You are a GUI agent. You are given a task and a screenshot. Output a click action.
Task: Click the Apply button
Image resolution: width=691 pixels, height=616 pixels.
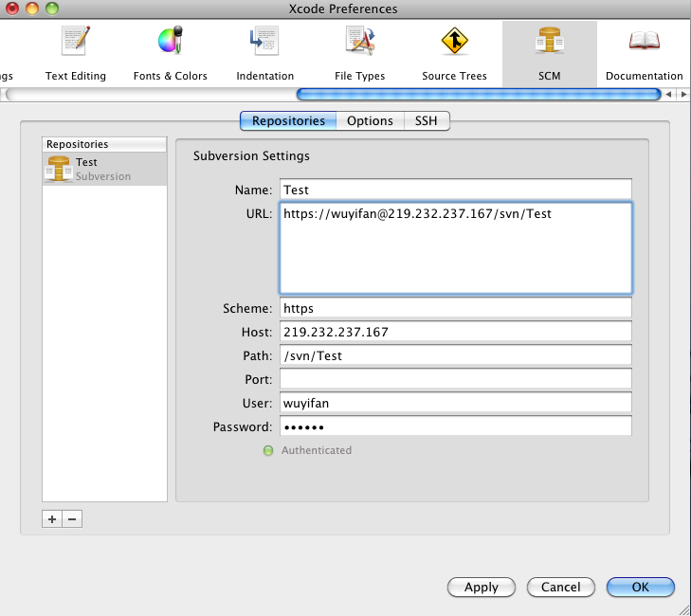482,587
